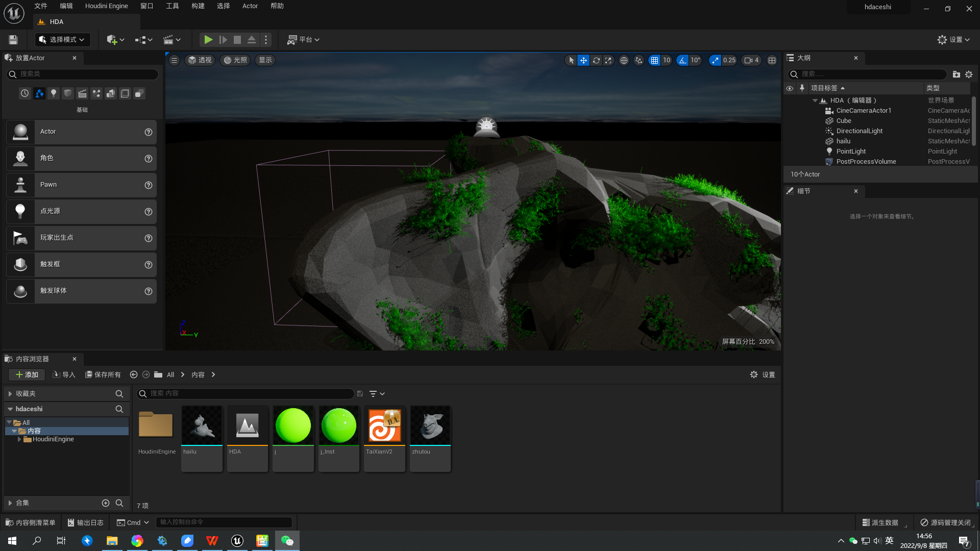Click the Houdini Engine HDA tab icon
980x551 pixels.
[x=41, y=21]
